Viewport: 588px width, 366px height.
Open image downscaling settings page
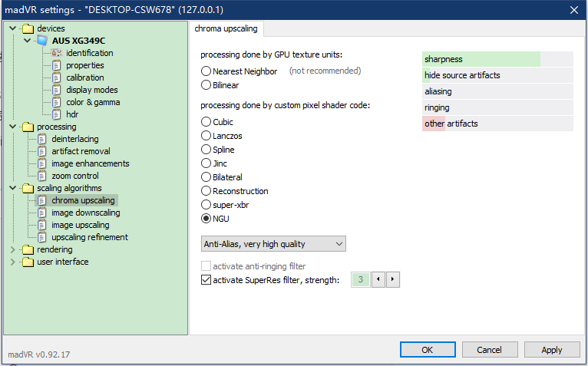[x=86, y=213]
